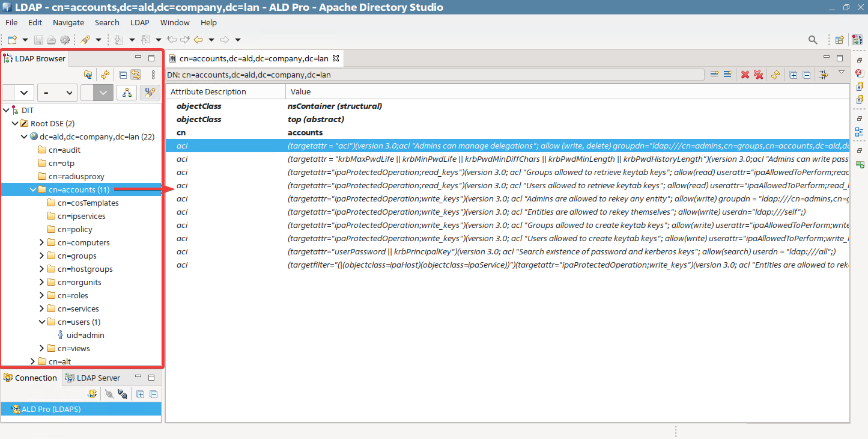Switch to the LDAP Server tab
The image size is (868, 439).
pyautogui.click(x=93, y=378)
